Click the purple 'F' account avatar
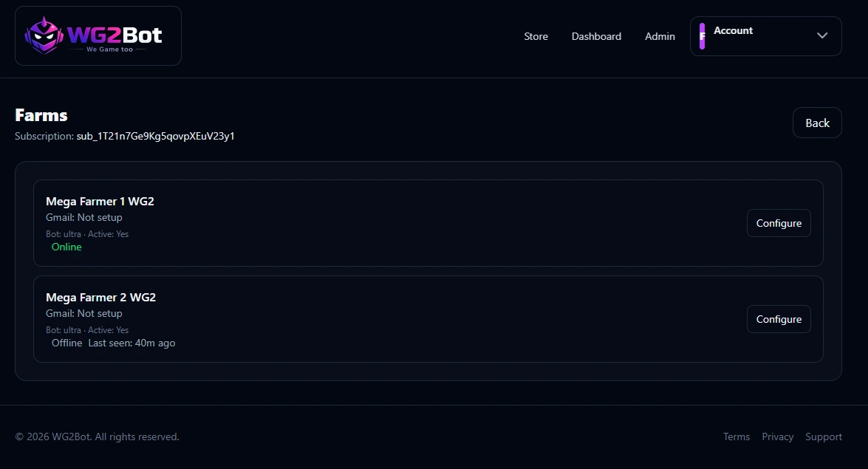This screenshot has width=868, height=469. 702,35
